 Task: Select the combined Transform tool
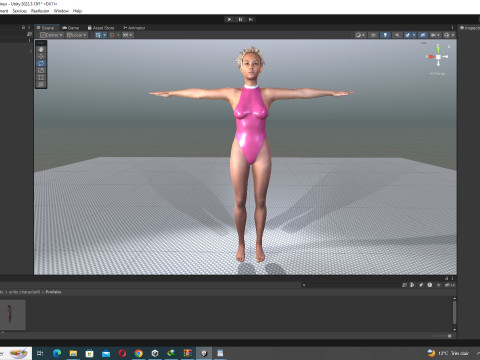(x=41, y=84)
